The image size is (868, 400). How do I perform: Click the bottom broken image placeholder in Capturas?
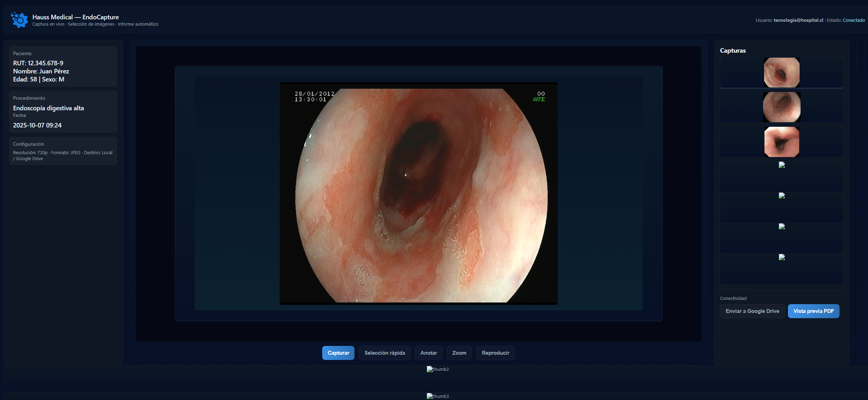pos(782,257)
